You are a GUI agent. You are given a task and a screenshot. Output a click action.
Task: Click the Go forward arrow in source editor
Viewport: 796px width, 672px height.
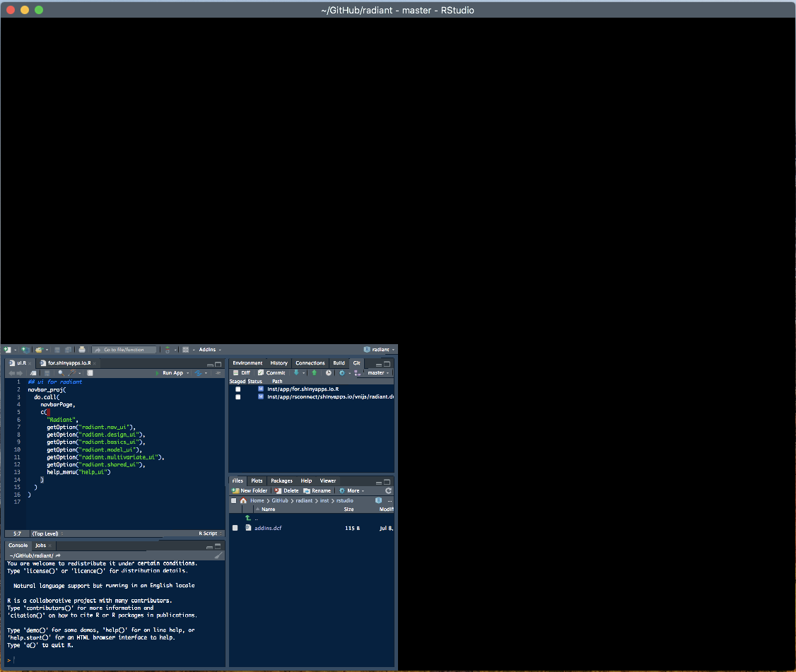tap(20, 373)
